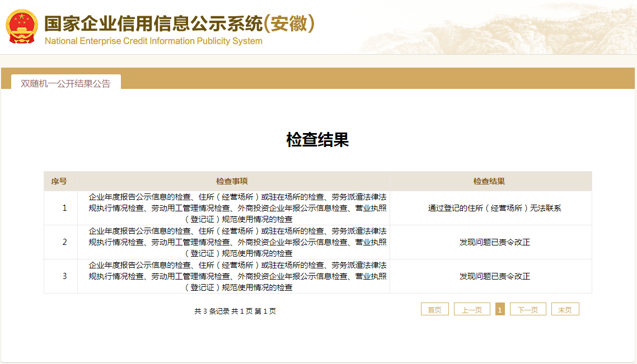Click the national emblem logo

tap(22, 26)
